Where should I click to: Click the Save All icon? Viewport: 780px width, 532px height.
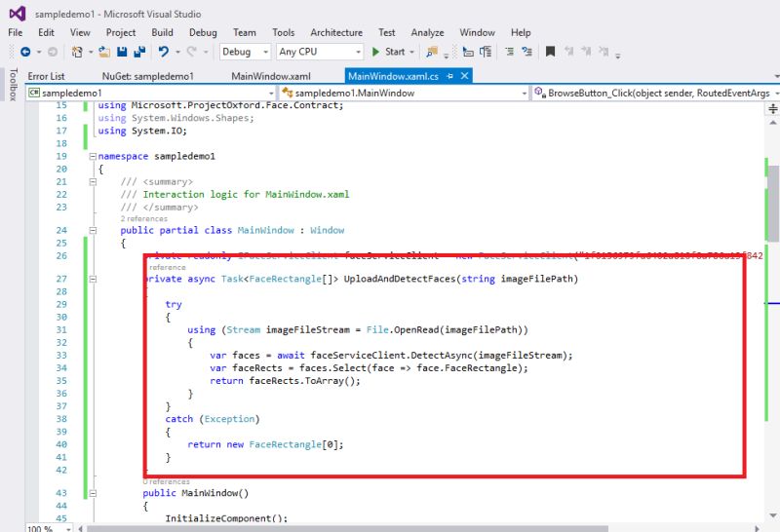click(139, 52)
